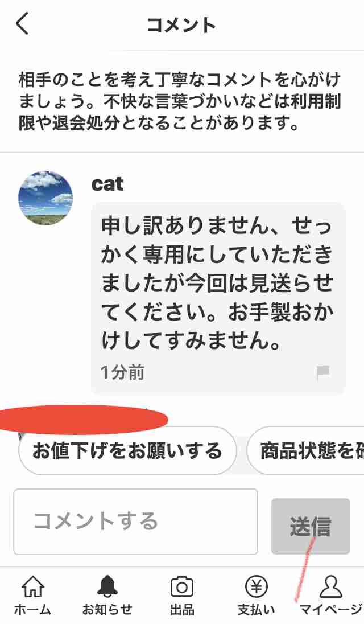Select the ホーム tab label
This screenshot has height=624, width=364.
tap(33, 609)
